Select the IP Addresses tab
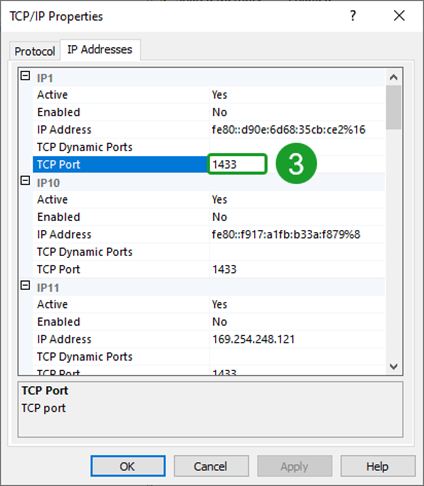Screen dimensions: 424x486 tap(100, 50)
